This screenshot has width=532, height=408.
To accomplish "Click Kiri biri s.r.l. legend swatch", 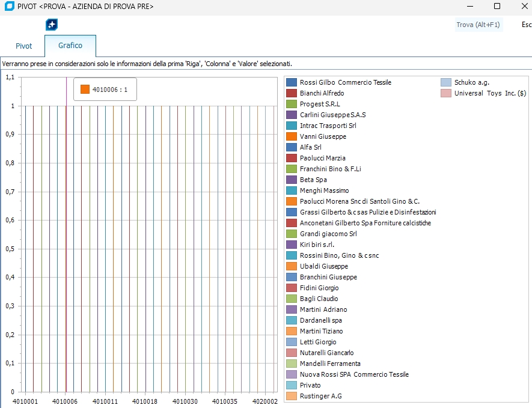I will tap(292, 245).
